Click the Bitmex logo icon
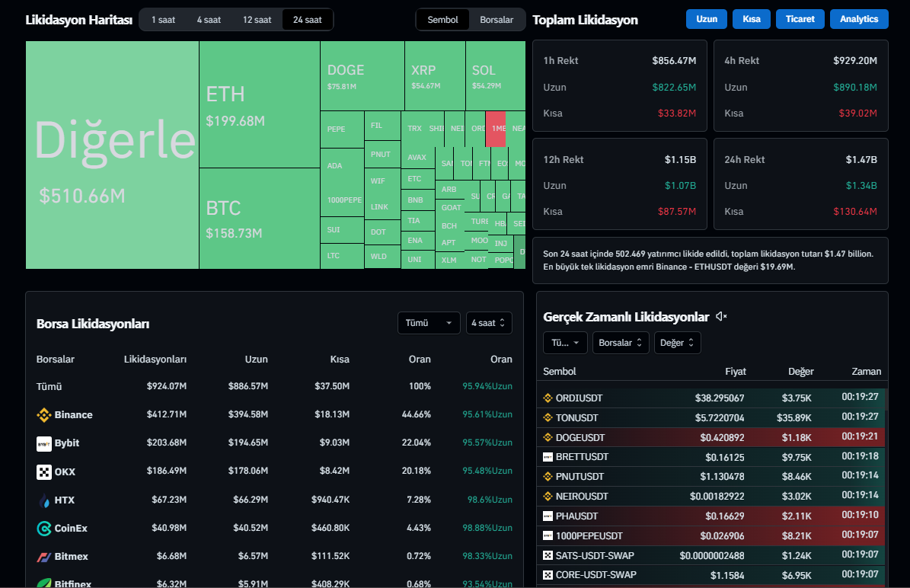910x588 pixels. pyautogui.click(x=44, y=557)
